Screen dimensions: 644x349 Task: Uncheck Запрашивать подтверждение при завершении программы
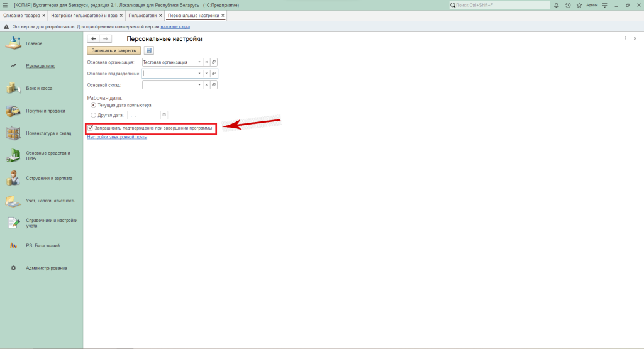[x=91, y=128]
